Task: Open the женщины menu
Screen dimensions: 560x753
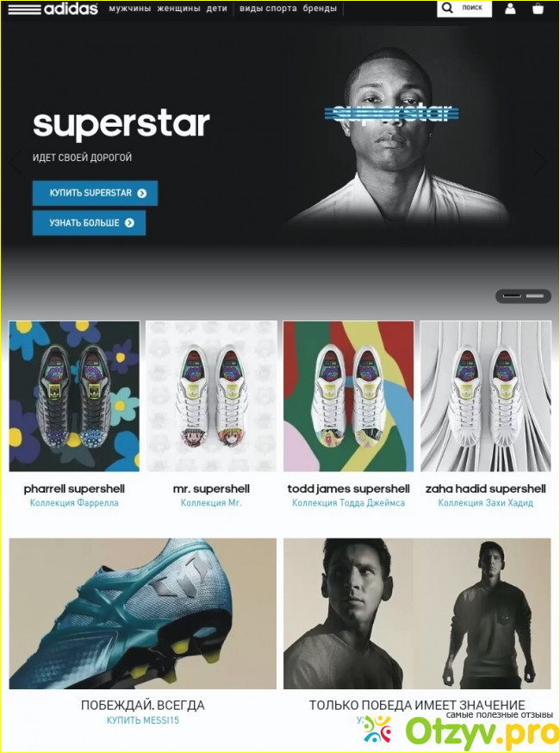Action: point(178,8)
